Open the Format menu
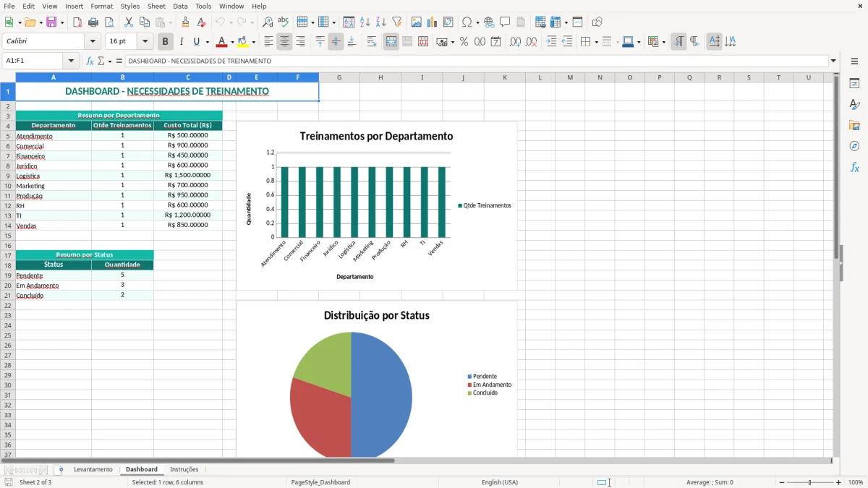The width and height of the screenshot is (868, 488). (101, 6)
